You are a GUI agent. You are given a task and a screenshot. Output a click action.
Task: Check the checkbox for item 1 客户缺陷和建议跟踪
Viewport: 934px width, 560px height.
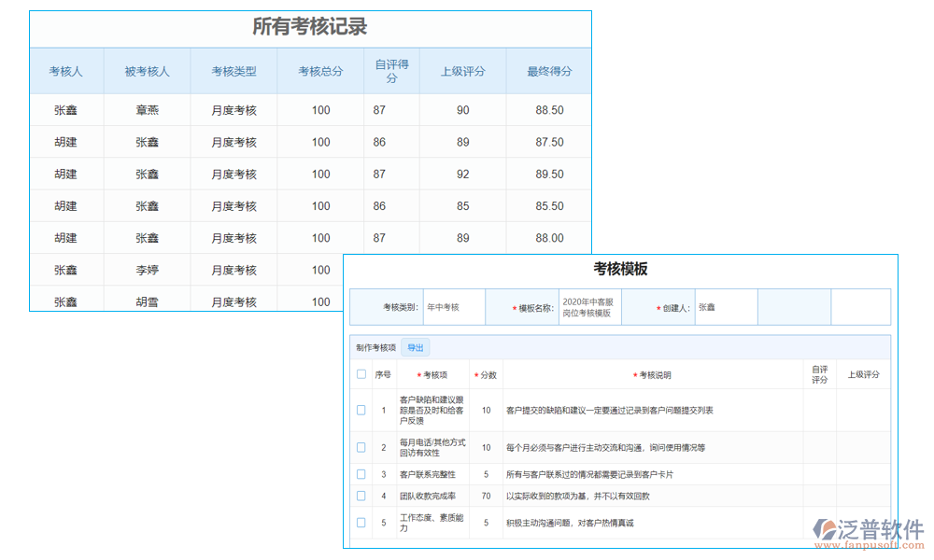[x=361, y=409]
